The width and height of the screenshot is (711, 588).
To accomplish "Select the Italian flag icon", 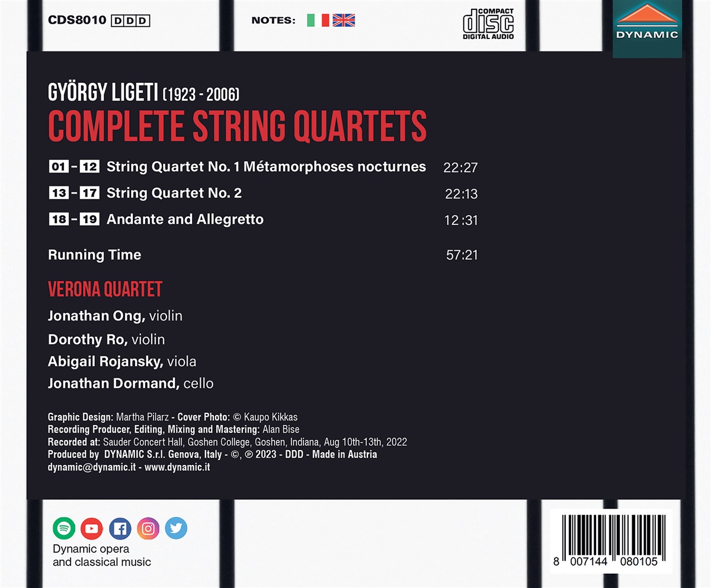I will 318,20.
